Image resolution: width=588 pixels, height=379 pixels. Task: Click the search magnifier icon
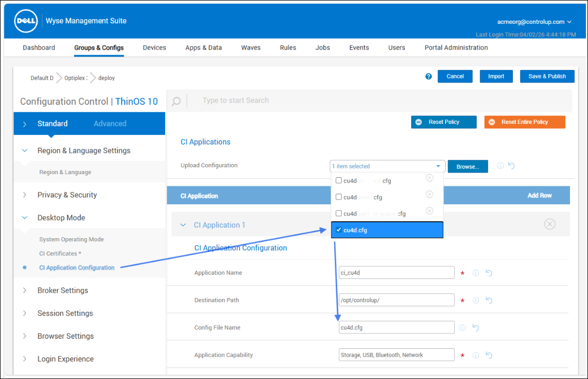pos(176,101)
